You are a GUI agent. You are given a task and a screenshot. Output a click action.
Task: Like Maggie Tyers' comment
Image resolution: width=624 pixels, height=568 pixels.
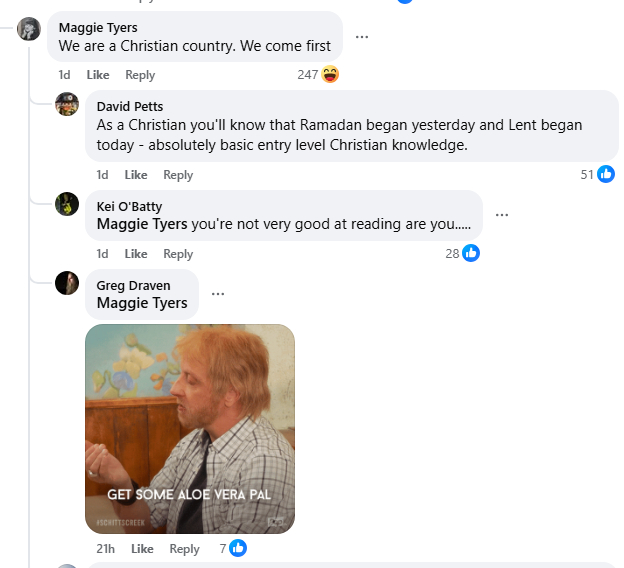click(98, 75)
